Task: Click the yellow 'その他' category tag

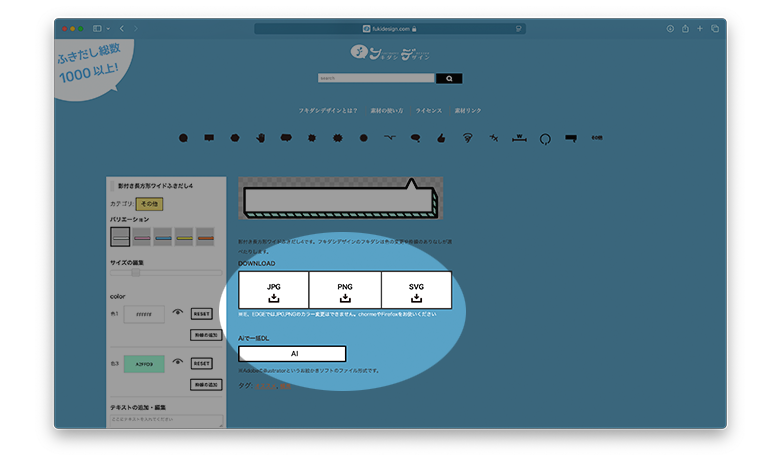Action: (x=149, y=204)
